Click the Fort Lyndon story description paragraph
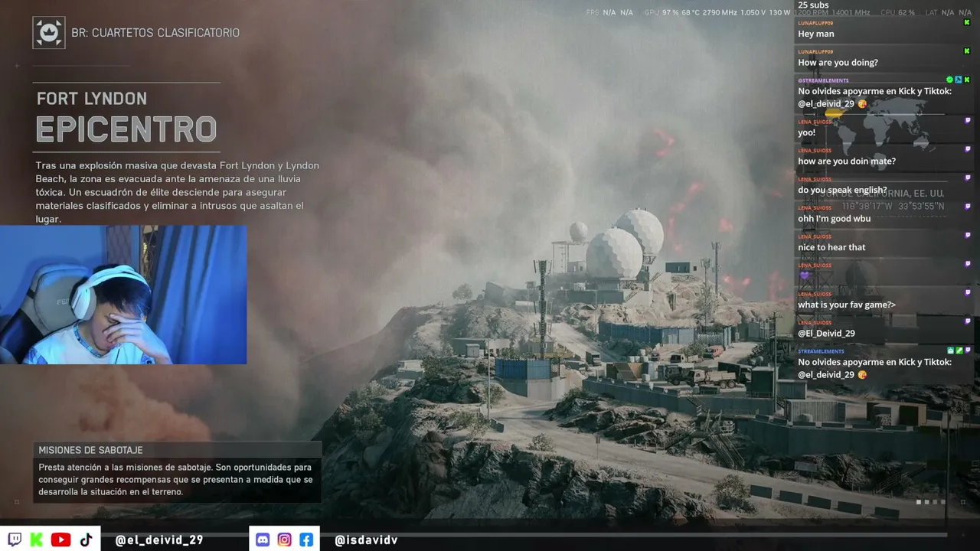 click(178, 192)
